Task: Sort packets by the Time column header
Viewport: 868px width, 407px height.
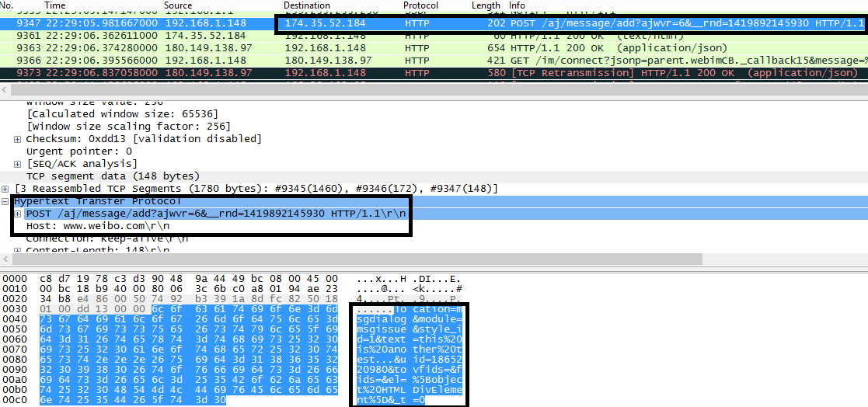Action: tap(55, 5)
